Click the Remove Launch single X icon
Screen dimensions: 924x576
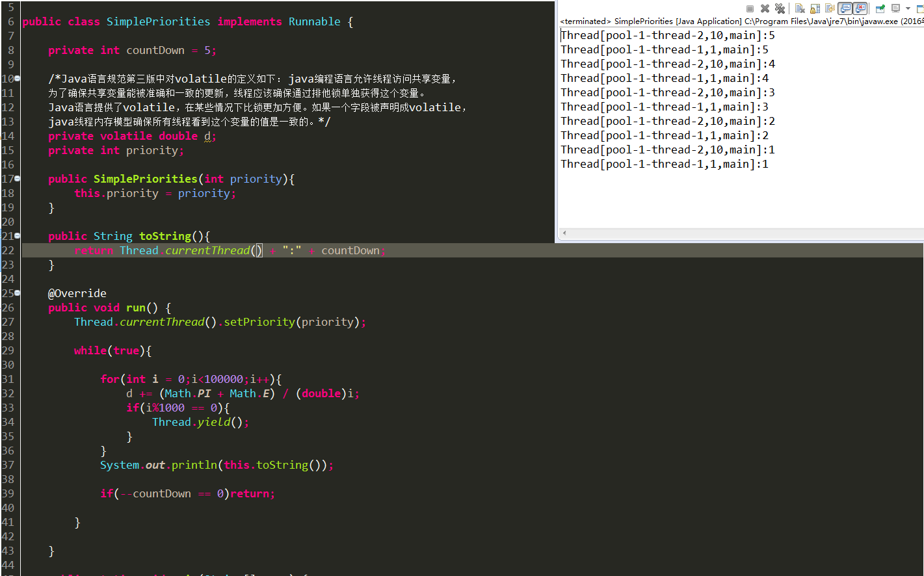tap(765, 8)
